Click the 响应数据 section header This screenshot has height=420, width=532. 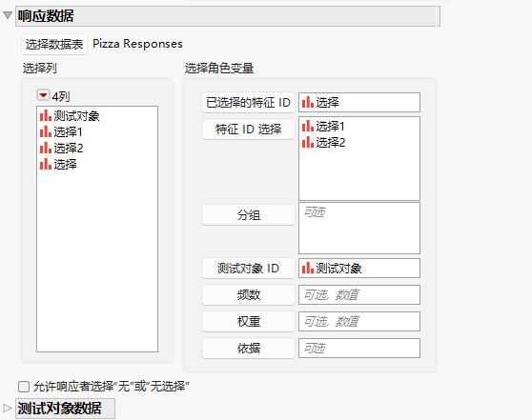[x=227, y=16]
